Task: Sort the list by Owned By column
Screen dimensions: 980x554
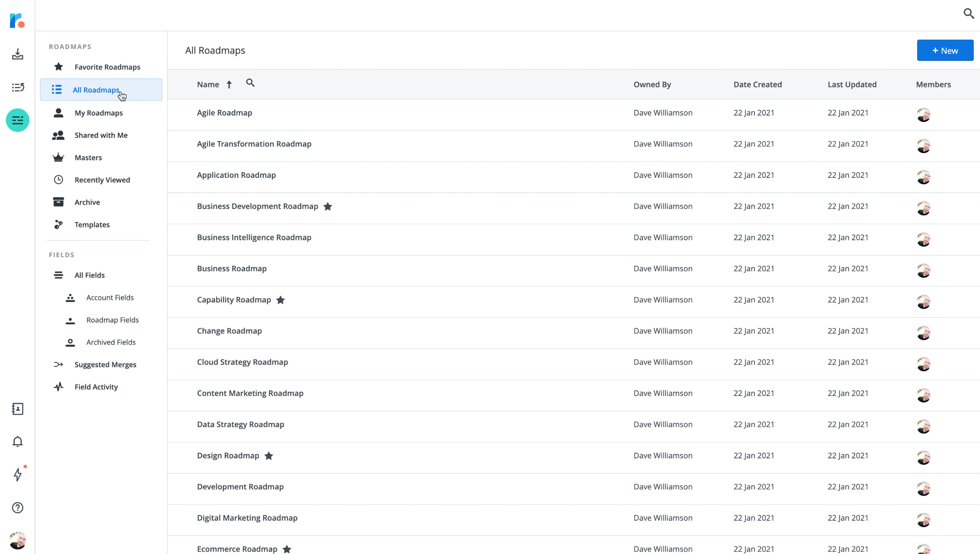Action: coord(652,84)
